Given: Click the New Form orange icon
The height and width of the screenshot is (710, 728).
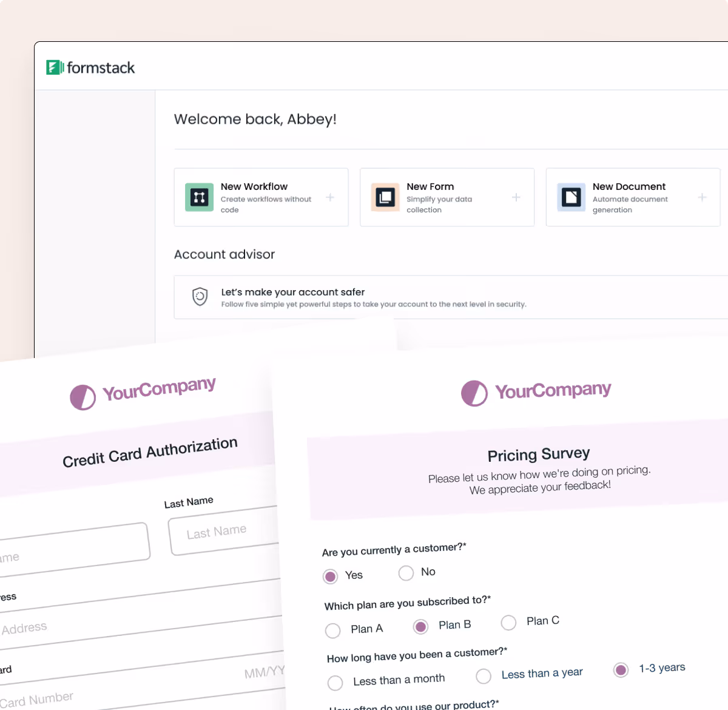Looking at the screenshot, I should [x=385, y=197].
